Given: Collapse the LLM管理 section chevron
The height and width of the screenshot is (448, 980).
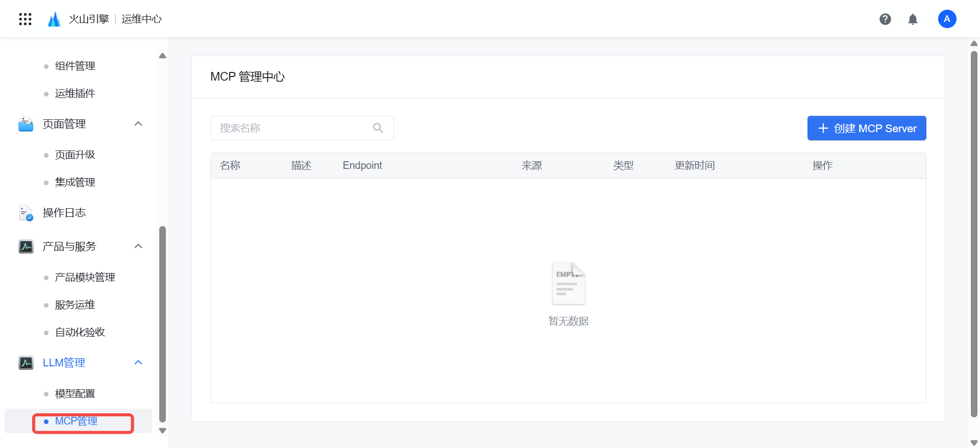Looking at the screenshot, I should [x=138, y=363].
